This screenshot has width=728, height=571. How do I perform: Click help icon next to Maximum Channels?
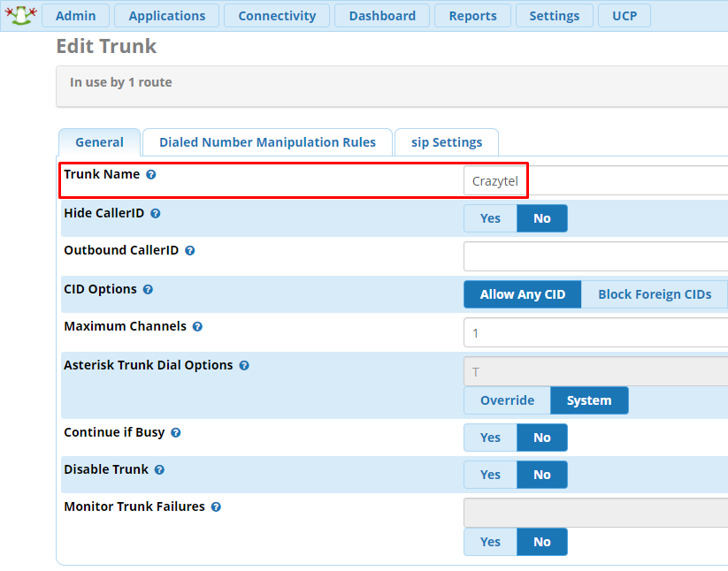tap(197, 327)
